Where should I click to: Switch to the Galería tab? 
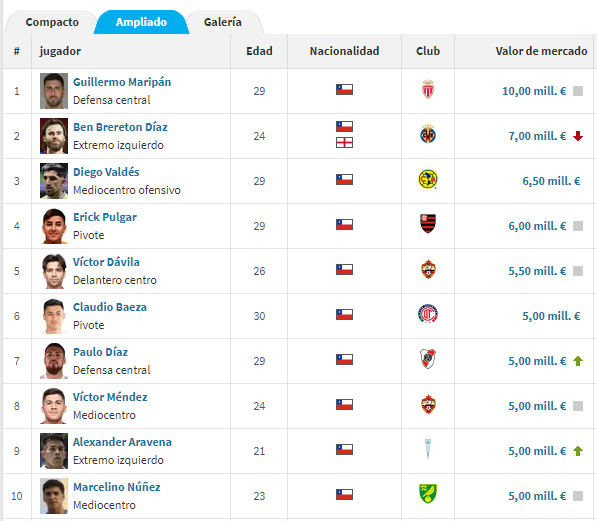point(223,22)
